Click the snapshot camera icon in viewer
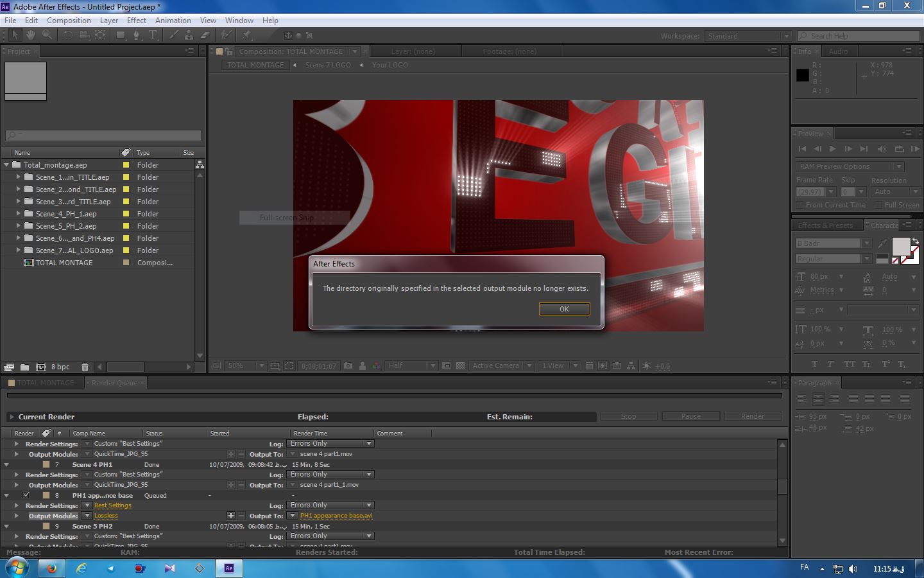924x578 pixels. tap(348, 366)
